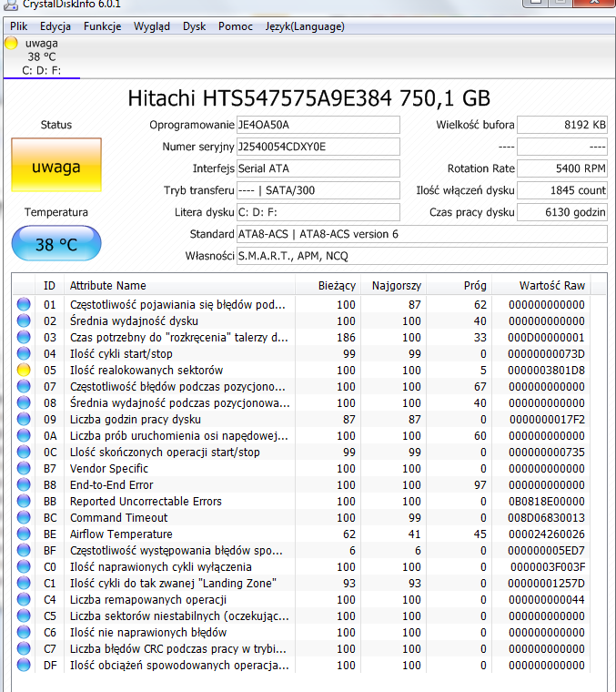Click the blue icon for Vendor Specific row
Screen dimensions: 616x692
click(x=24, y=468)
